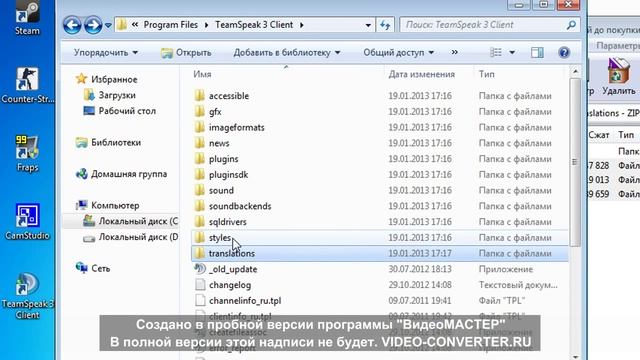640x360 pixels.
Task: Open Добавить в библиотеку dropdown
Action: point(287,53)
